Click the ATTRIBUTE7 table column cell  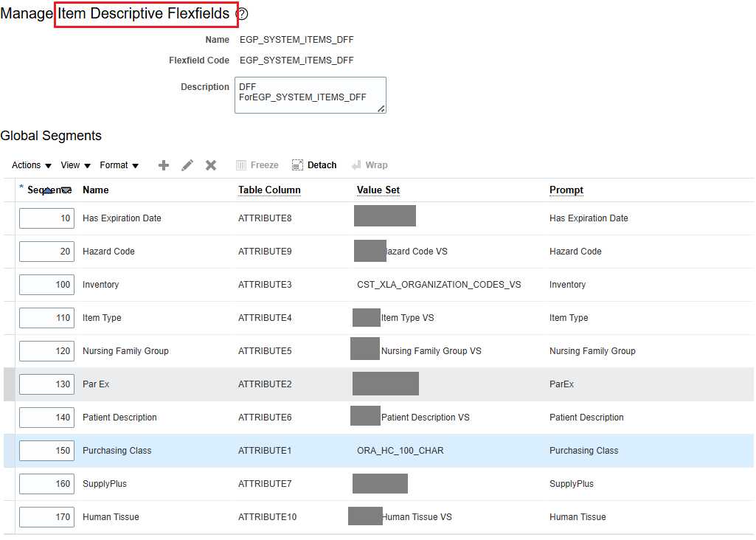(x=265, y=484)
